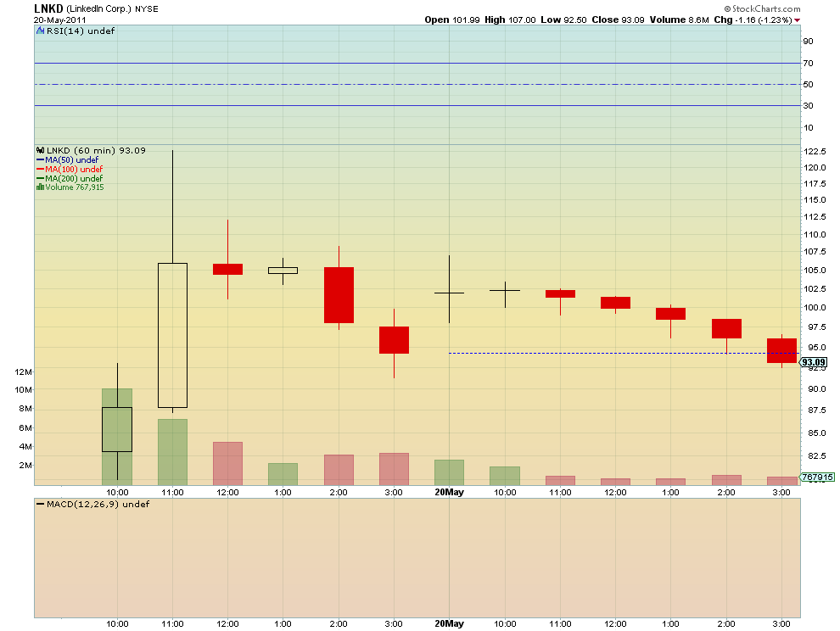Screen dimensions: 840x631
Task: Click the 120.0 price axis label
Action: 815,168
